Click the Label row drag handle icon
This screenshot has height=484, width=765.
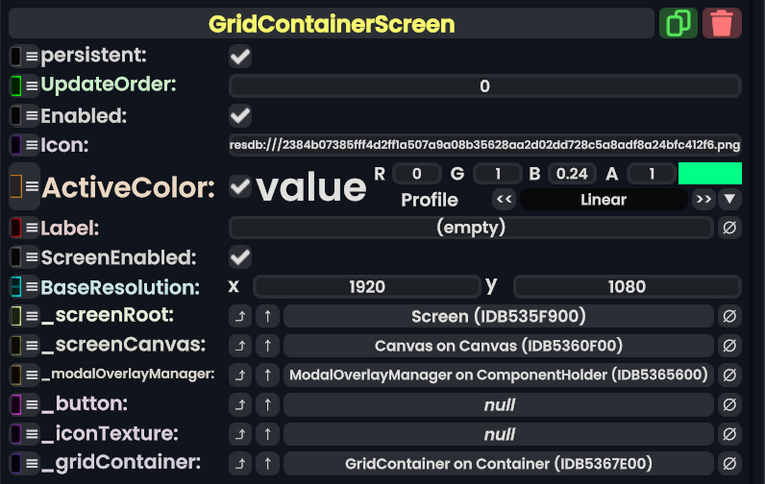32,227
